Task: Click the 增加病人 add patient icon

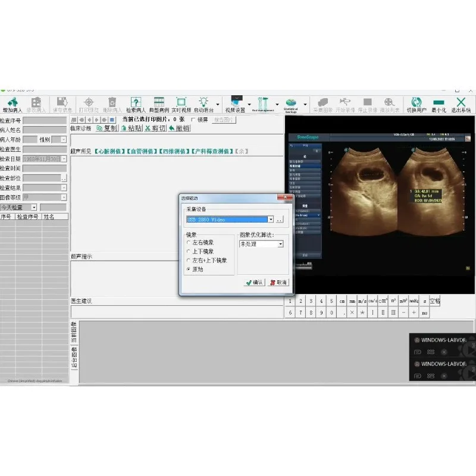Action: (12, 105)
